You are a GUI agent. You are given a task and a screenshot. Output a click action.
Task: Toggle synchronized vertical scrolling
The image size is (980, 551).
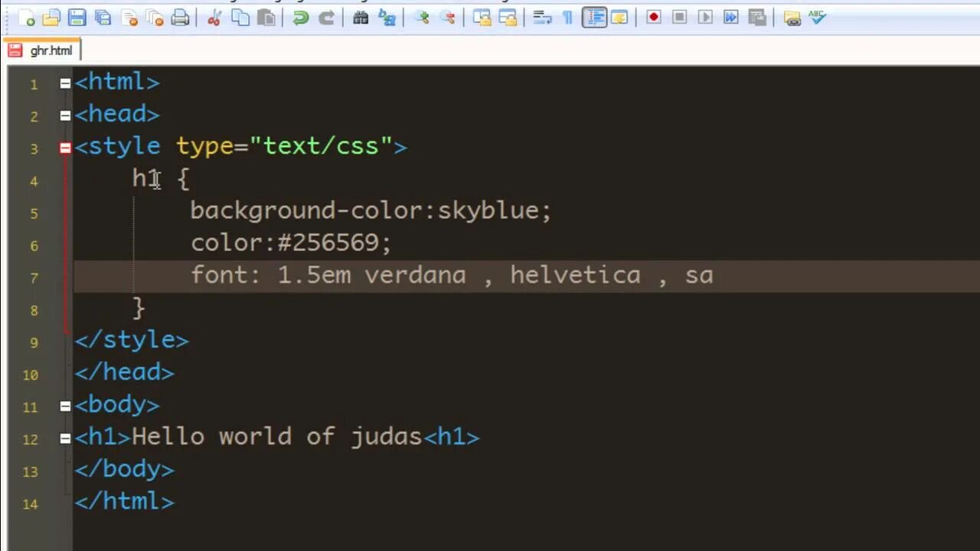482,18
